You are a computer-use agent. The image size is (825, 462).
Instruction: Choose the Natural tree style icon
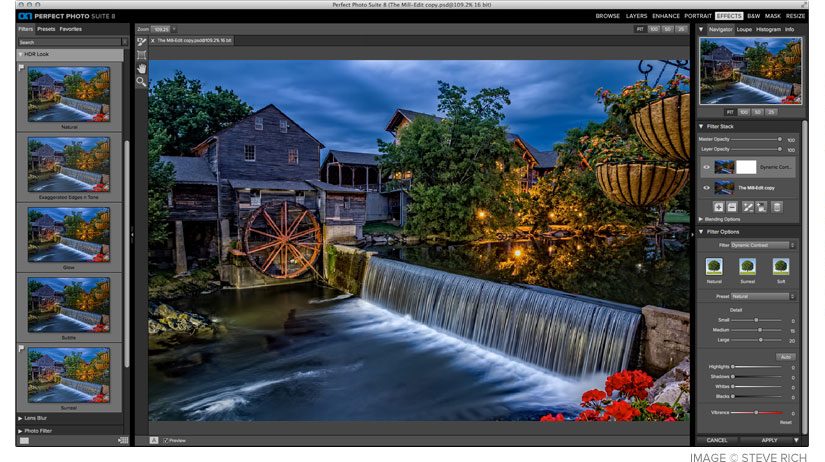click(x=714, y=267)
